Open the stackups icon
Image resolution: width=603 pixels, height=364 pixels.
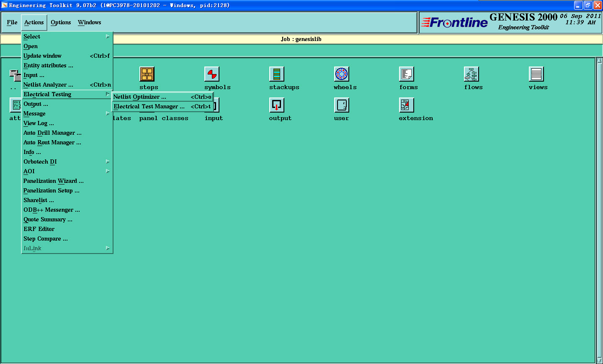click(277, 74)
